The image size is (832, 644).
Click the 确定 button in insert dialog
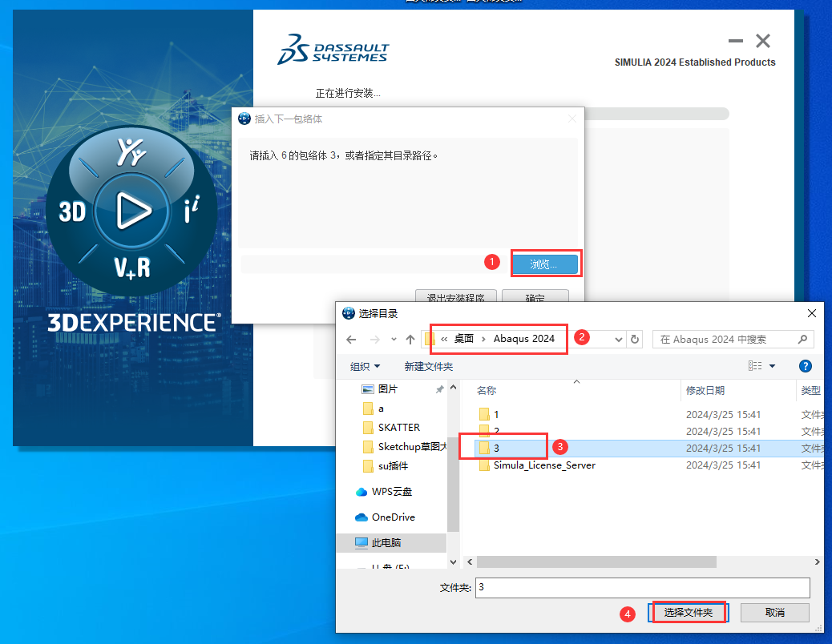pyautogui.click(x=535, y=297)
